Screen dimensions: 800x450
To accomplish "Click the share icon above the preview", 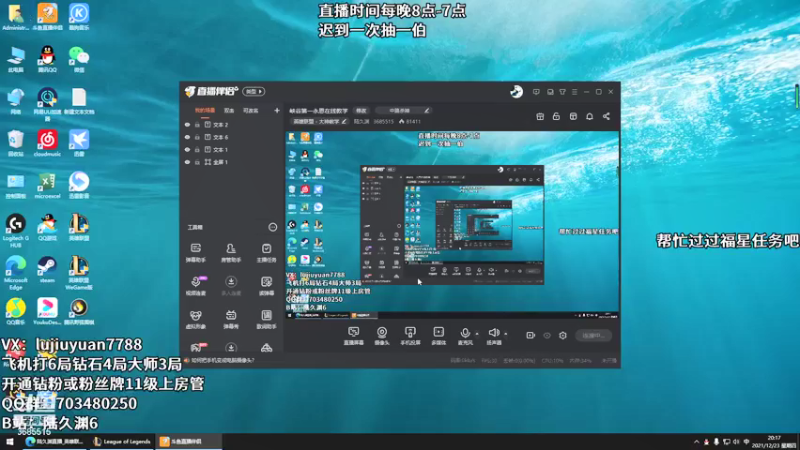I will [606, 116].
